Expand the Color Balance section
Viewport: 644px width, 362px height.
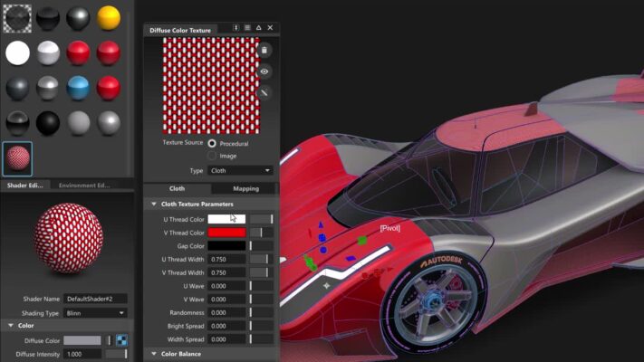[x=154, y=354]
